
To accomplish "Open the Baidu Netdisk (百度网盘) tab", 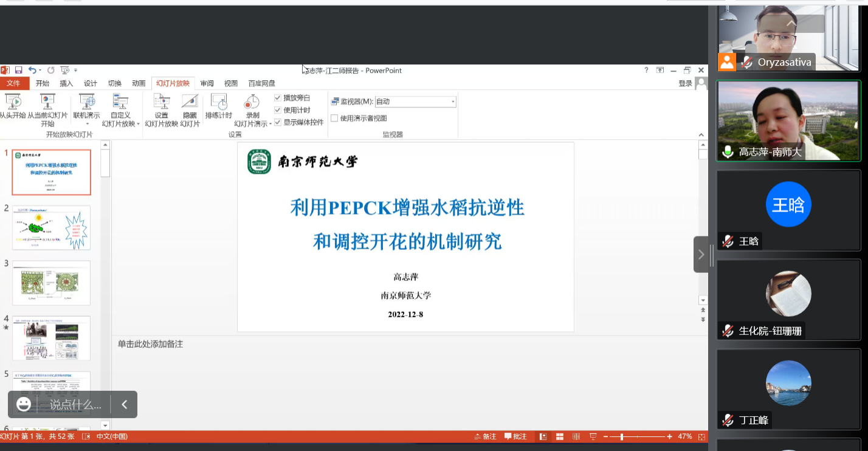I will 261,83.
